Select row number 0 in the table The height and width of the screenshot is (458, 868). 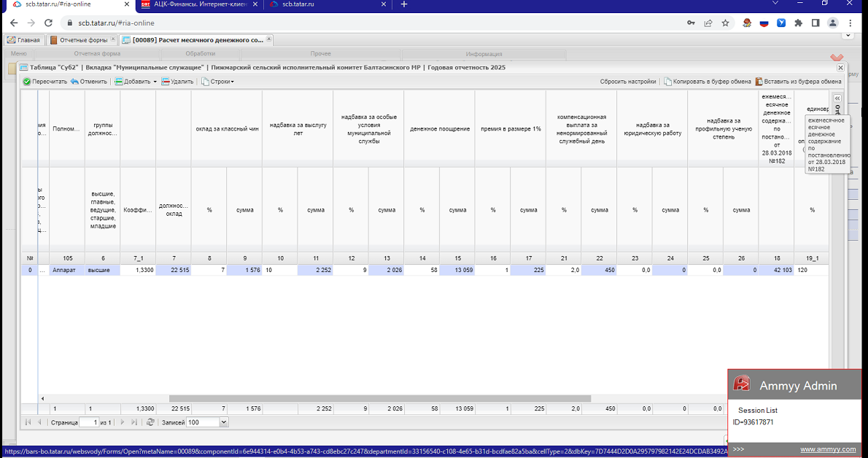(x=30, y=271)
